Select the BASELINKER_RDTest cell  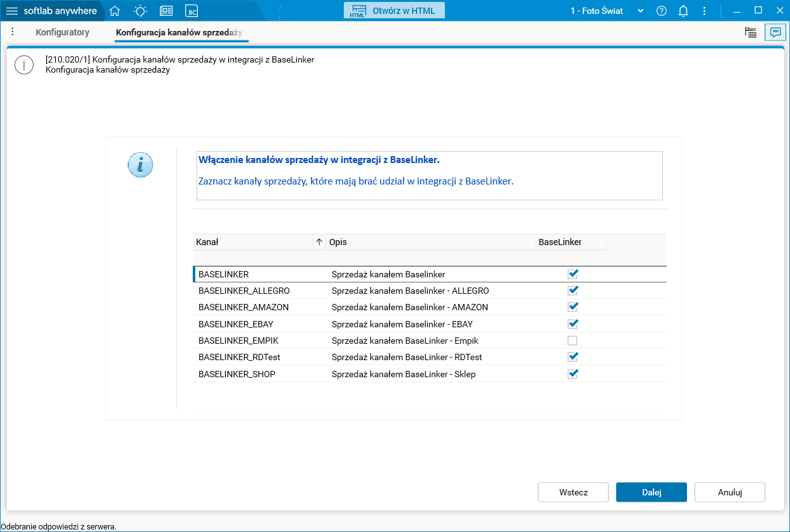[240, 357]
